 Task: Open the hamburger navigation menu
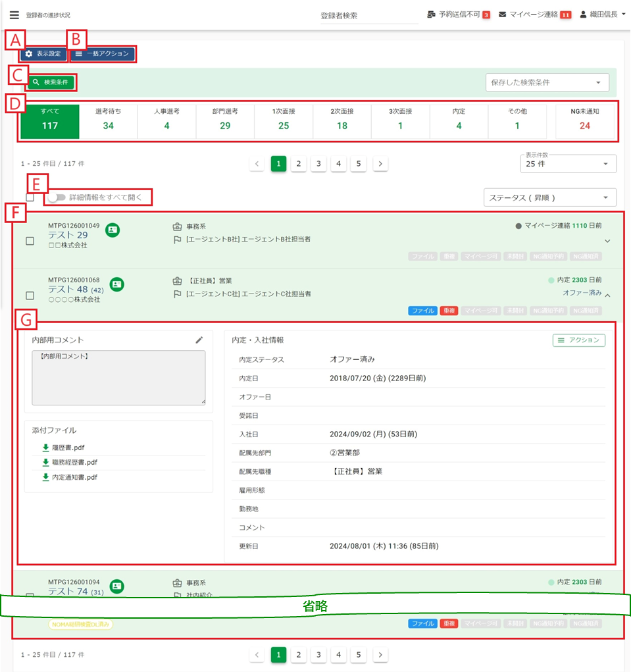click(14, 14)
